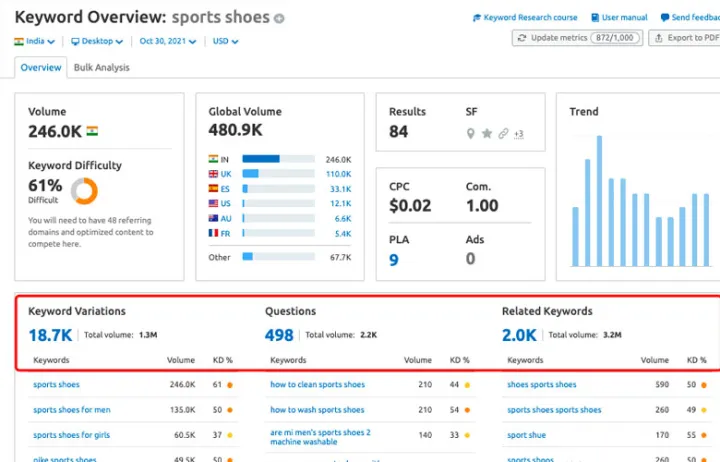720x462 pixels.
Task: Click the UK global volume link
Action: click(226, 174)
